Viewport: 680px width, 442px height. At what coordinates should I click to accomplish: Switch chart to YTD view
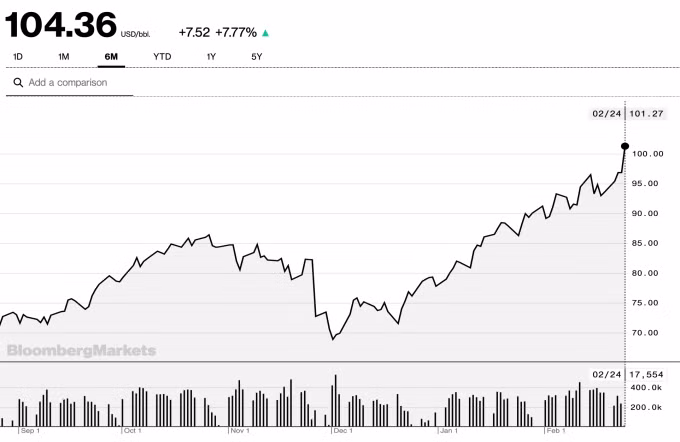(162, 57)
